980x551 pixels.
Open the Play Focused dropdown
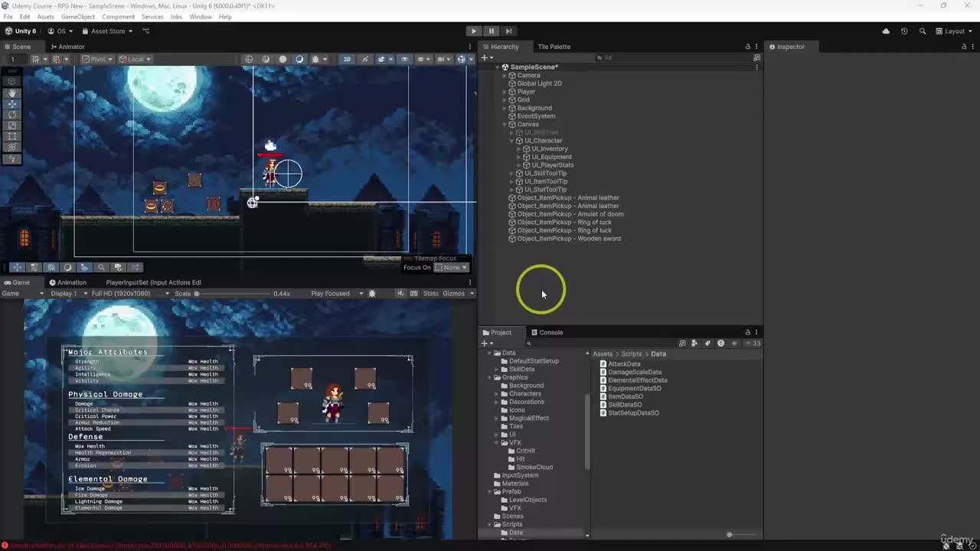(x=337, y=294)
